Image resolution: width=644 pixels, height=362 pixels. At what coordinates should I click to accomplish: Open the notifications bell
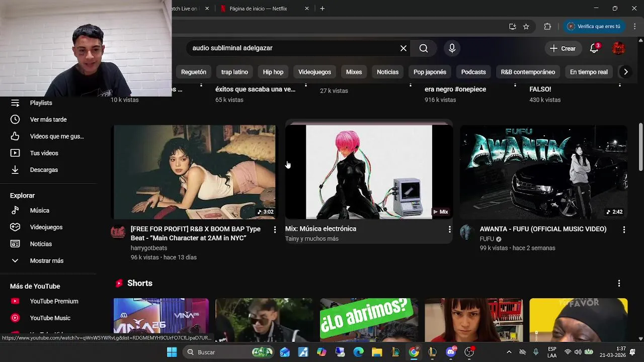[594, 48]
